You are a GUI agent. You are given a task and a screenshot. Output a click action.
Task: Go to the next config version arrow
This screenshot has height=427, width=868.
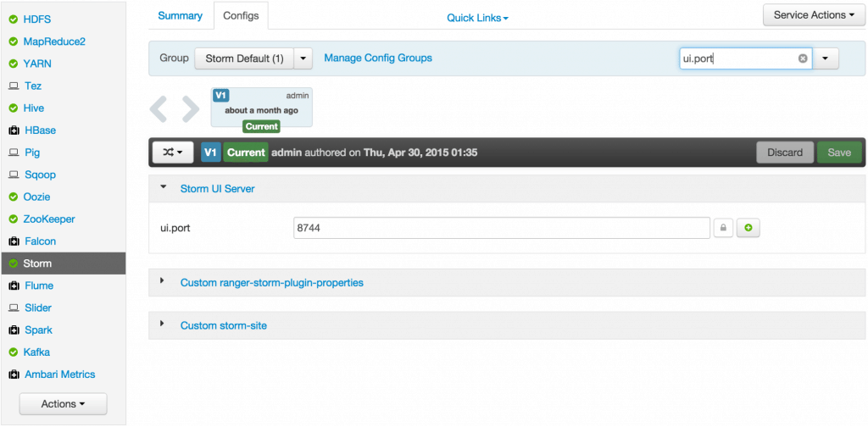pyautogui.click(x=192, y=108)
